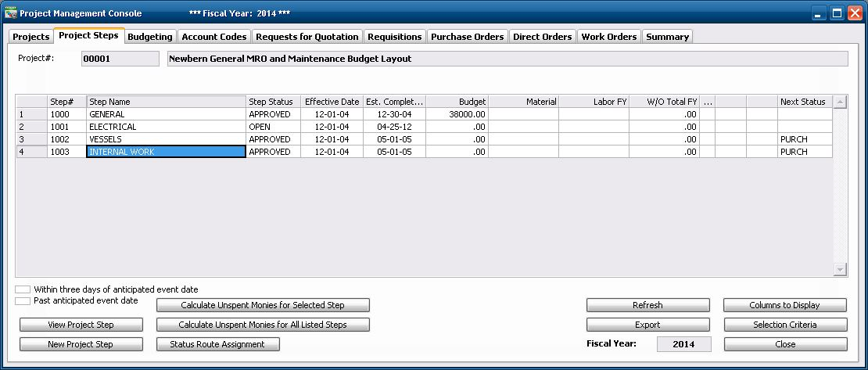Close the window with the red X
868x370 pixels.
point(855,13)
